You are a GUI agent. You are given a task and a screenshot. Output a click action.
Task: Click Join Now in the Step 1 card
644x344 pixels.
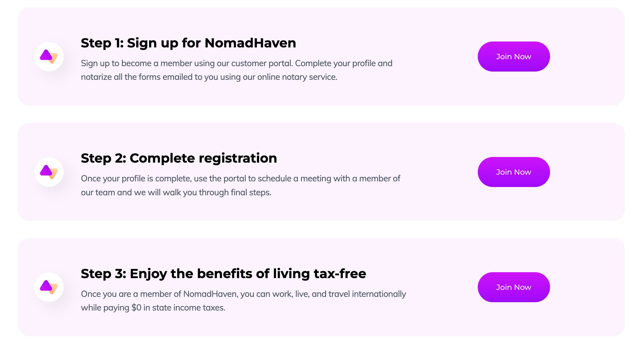[x=514, y=57]
